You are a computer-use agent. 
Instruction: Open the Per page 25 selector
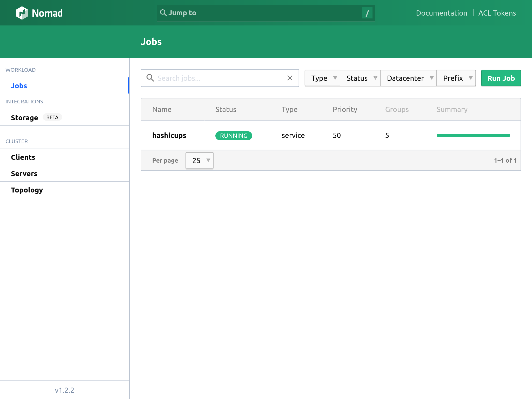tap(199, 161)
